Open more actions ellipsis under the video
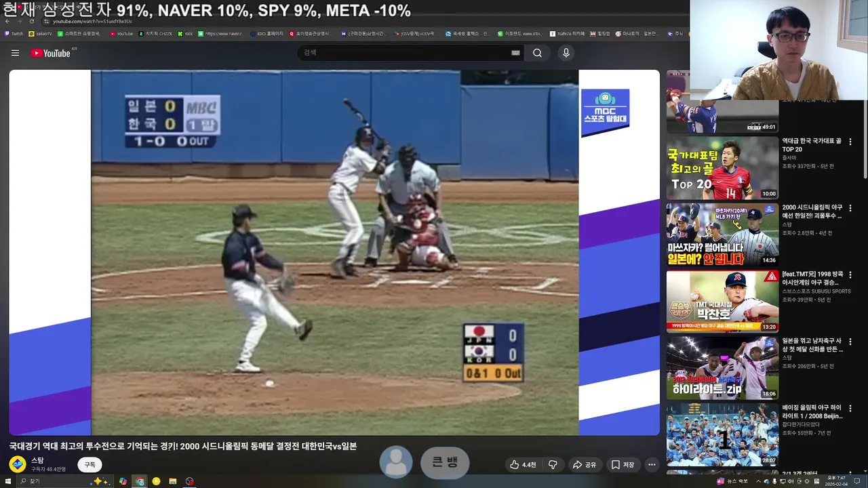Screen dimensions: 868x488 [x=652, y=465]
